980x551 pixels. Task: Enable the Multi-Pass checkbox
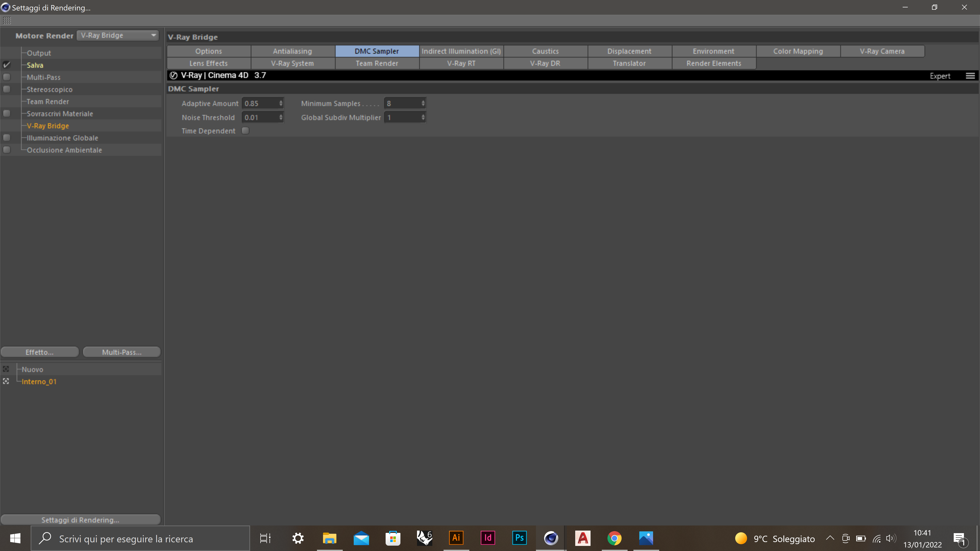pyautogui.click(x=6, y=77)
